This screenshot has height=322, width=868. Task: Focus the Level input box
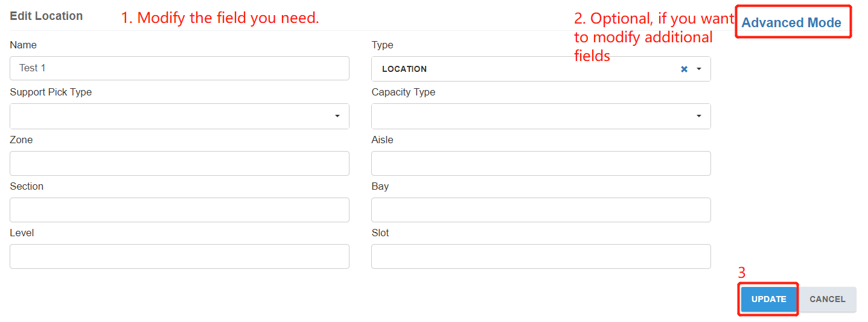pyautogui.click(x=179, y=256)
